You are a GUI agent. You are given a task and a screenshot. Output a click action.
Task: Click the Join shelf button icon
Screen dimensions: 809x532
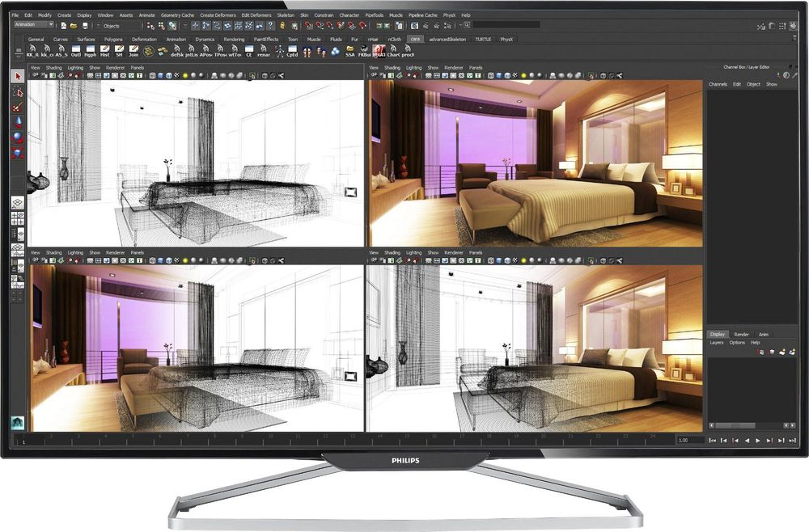tap(133, 50)
